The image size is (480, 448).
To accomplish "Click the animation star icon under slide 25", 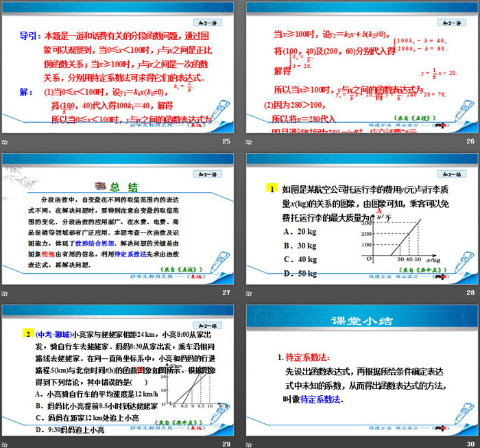I will click(x=5, y=142).
